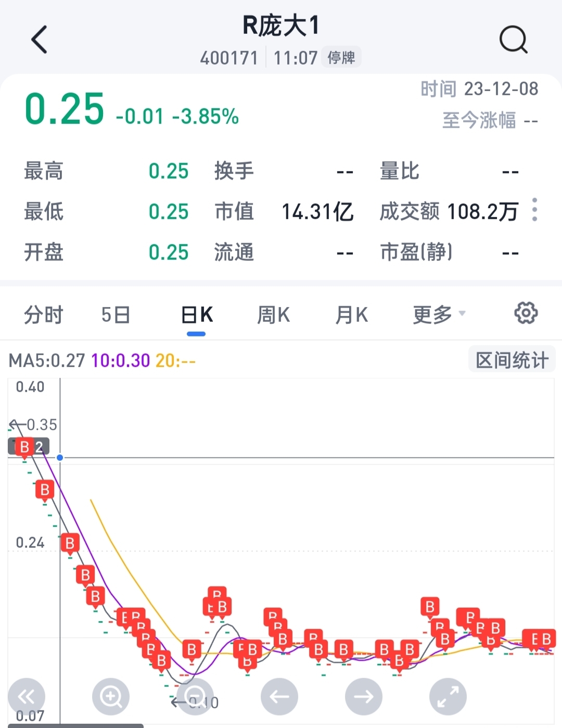This screenshot has width=562, height=728.
Task: Tap the B2 marker badge on chart
Action: tap(29, 447)
